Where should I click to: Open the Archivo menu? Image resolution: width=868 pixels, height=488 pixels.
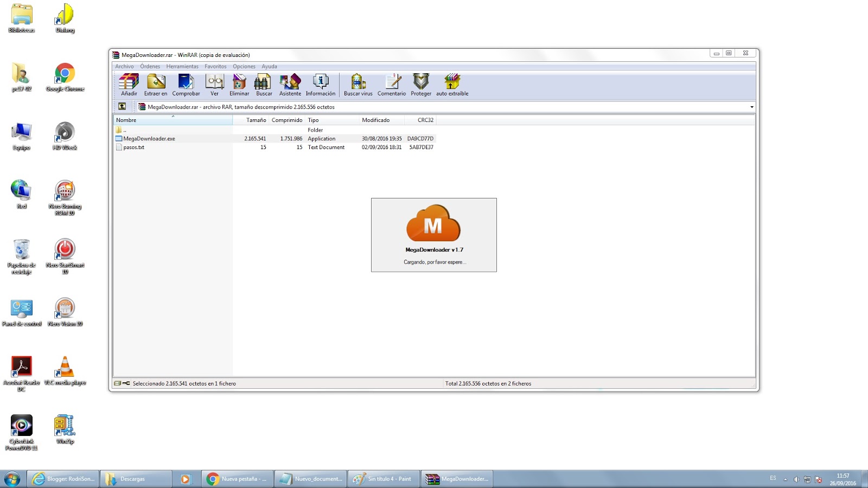coord(124,66)
